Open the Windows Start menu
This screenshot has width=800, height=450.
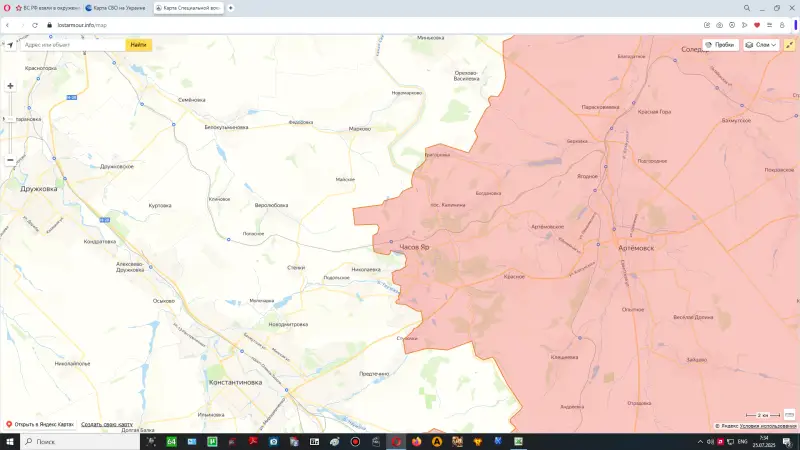pyautogui.click(x=9, y=441)
